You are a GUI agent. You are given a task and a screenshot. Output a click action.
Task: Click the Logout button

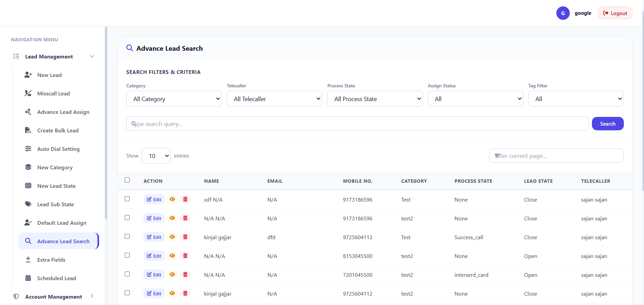pyautogui.click(x=615, y=13)
